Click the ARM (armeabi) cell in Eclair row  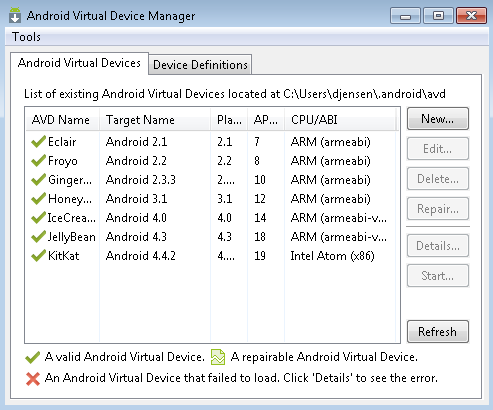(331, 142)
